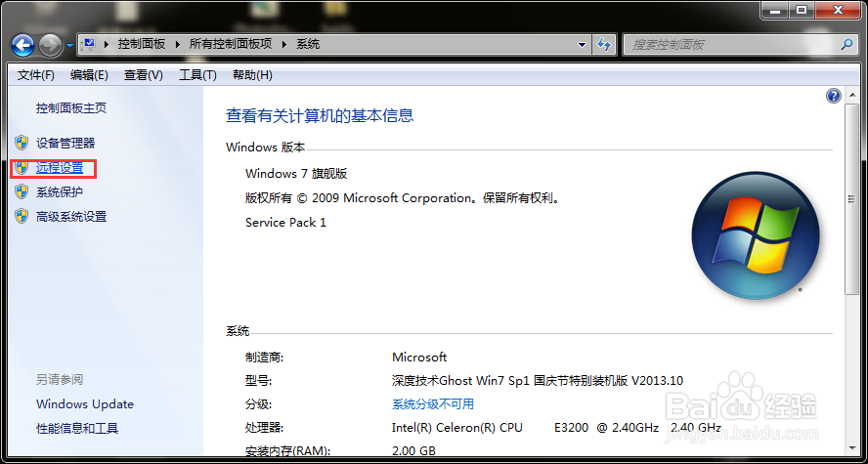
Task: Open 性能信息和工具 link
Action: 77,429
